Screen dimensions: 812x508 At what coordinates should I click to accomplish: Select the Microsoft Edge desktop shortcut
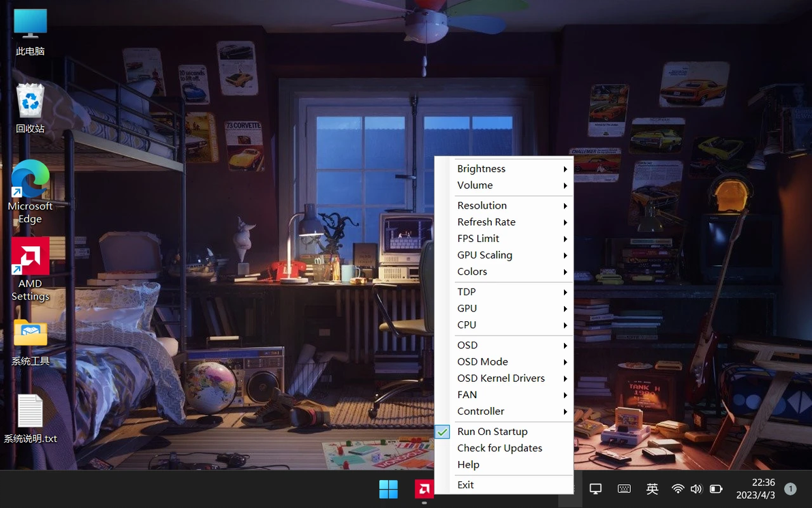coord(30,192)
